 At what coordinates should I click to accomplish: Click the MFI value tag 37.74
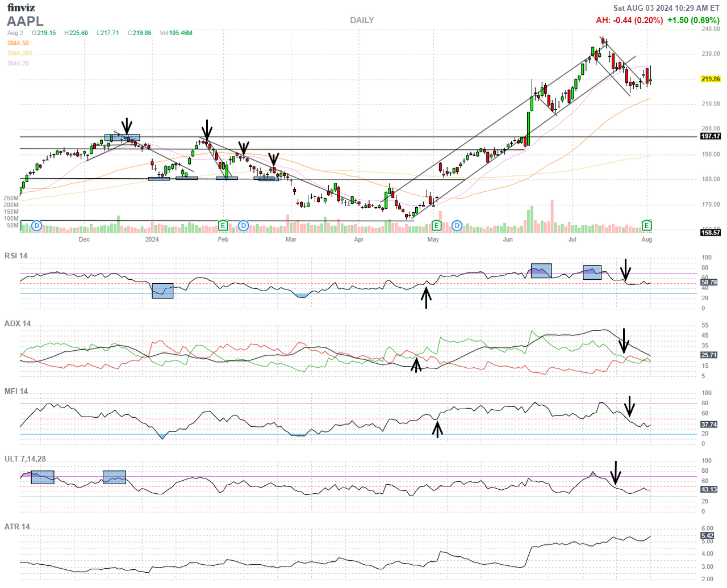tap(709, 424)
